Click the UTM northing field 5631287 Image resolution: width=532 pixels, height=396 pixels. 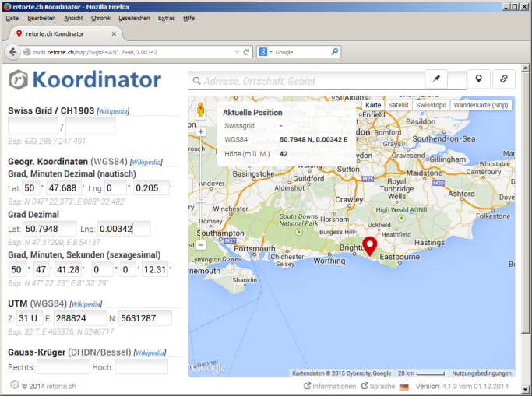145,318
